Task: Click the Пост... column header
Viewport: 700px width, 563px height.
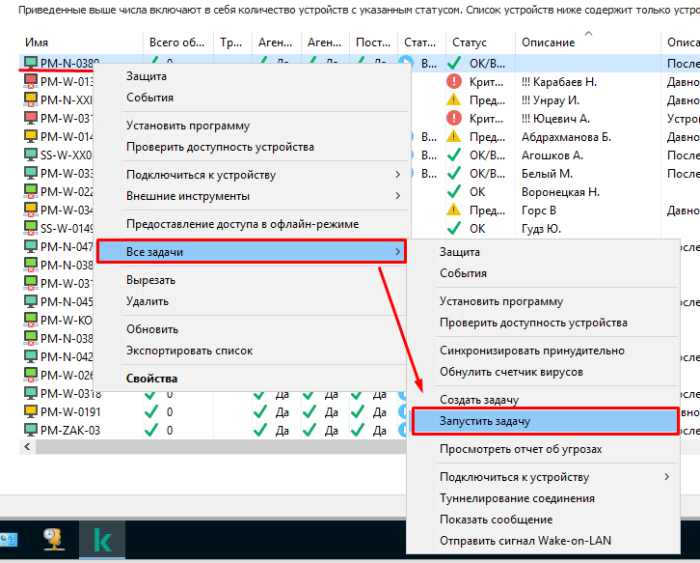Action: (x=373, y=42)
